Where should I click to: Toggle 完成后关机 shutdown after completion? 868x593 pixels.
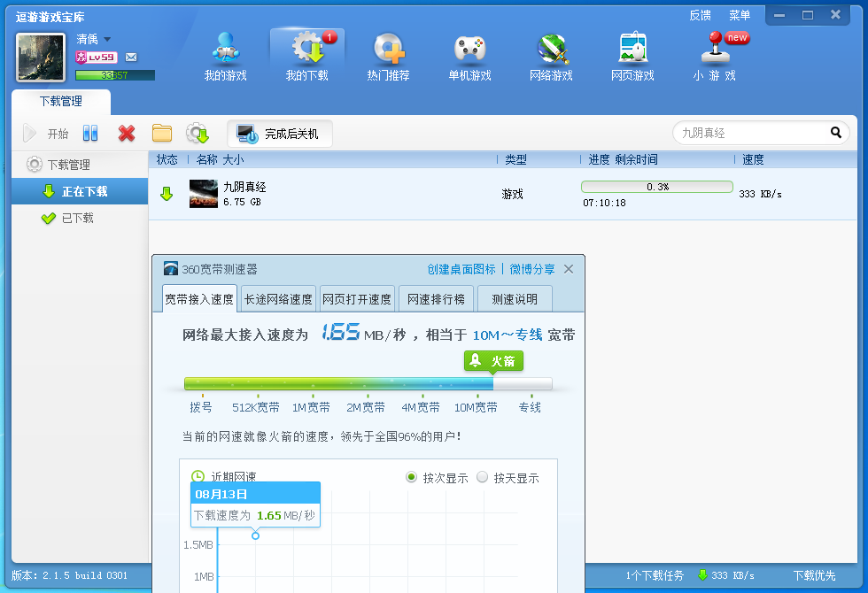pyautogui.click(x=280, y=134)
